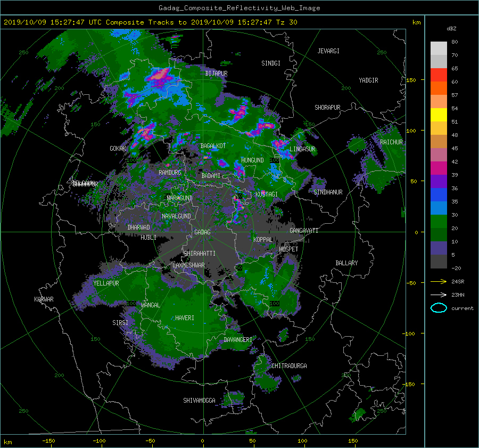Click the BADAMI city label
The height and width of the screenshot is (448, 479).
(211, 176)
